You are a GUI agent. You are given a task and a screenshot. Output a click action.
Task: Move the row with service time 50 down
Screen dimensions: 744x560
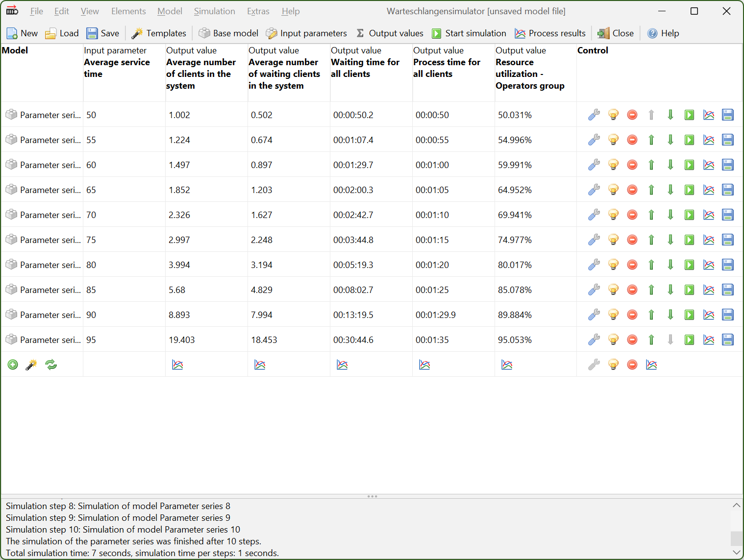(670, 115)
